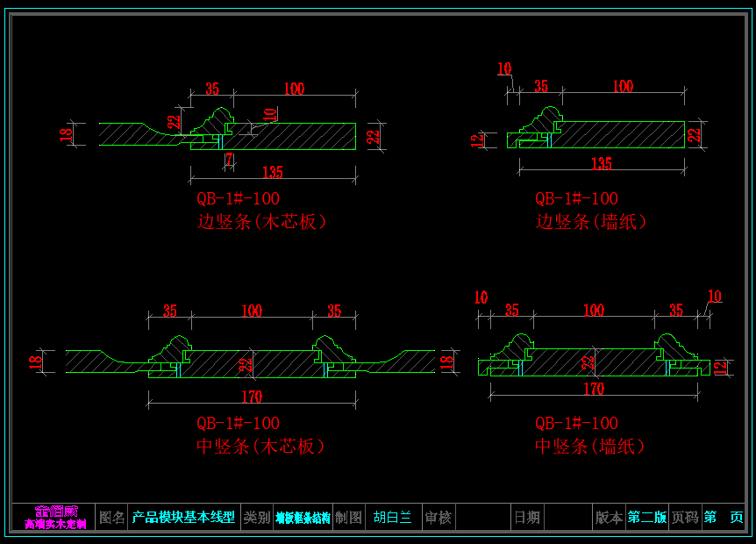The image size is (756, 544).
Task: Click the 图名 label in title block
Action: click(x=112, y=518)
